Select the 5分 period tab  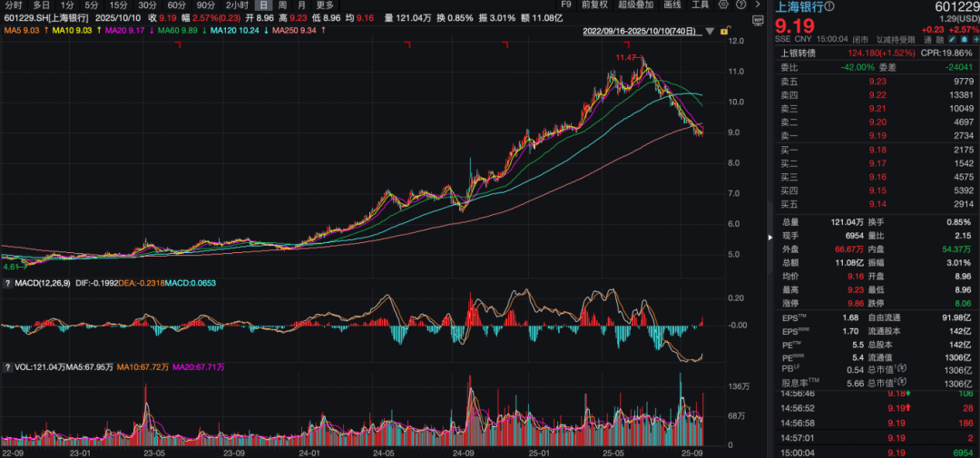pos(92,5)
